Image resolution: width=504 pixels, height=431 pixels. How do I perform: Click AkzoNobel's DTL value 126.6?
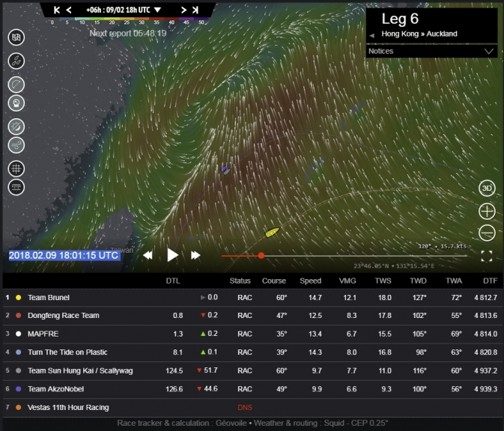tap(174, 389)
